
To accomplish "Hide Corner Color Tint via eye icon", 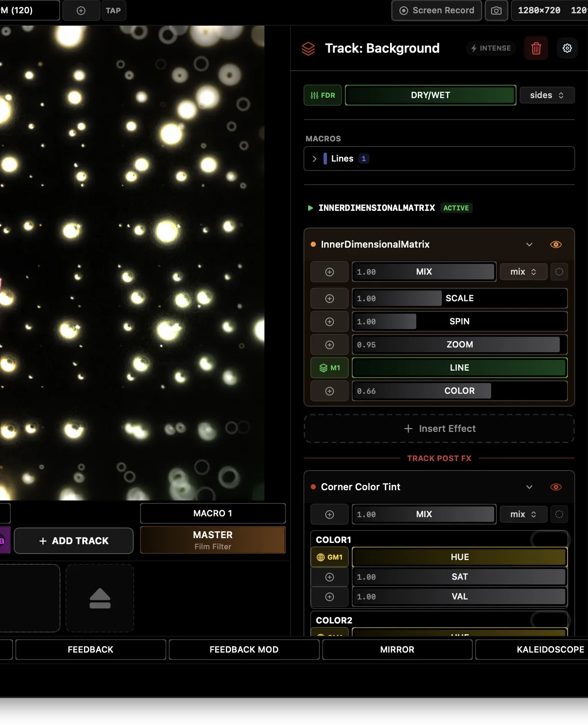I will coord(556,487).
